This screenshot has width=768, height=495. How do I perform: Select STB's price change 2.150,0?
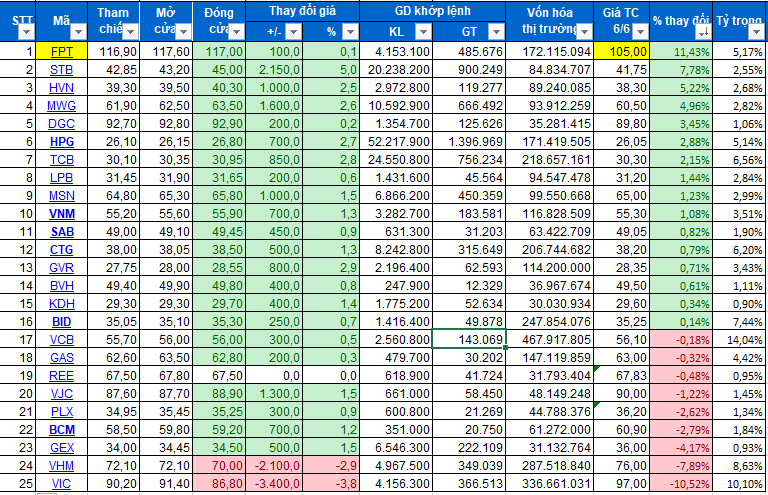[274, 70]
